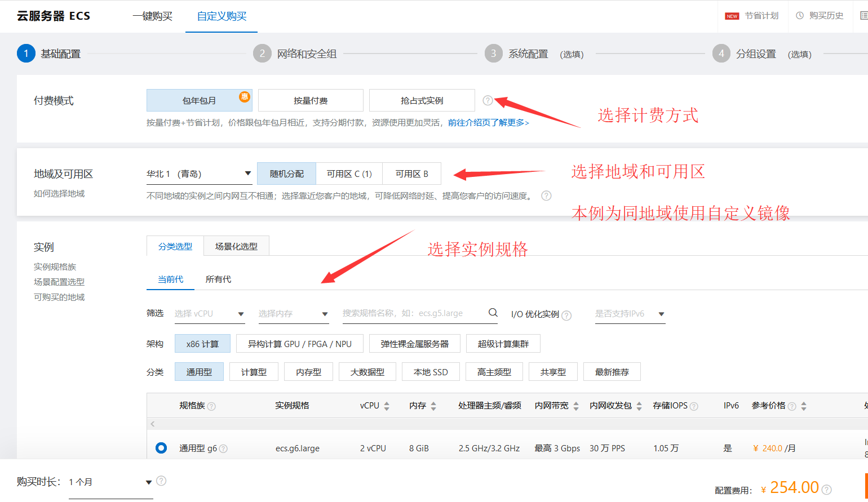The width and height of the screenshot is (868, 502).
Task: Open 场景配置选型 link
Action: (59, 282)
